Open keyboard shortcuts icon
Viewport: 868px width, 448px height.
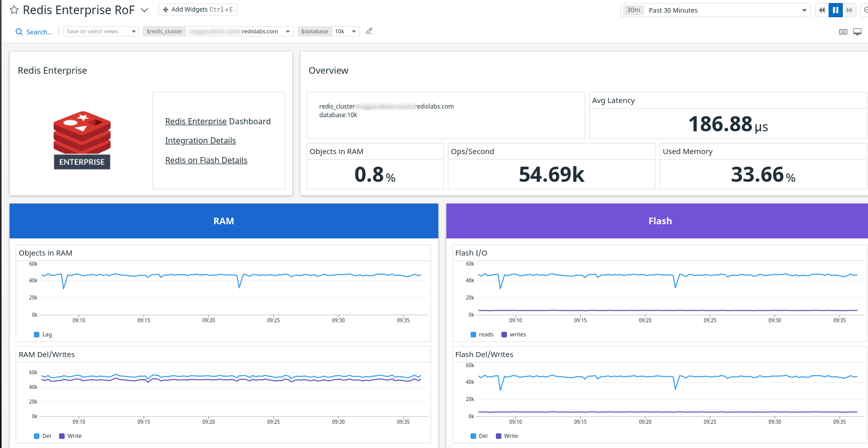coord(843,32)
